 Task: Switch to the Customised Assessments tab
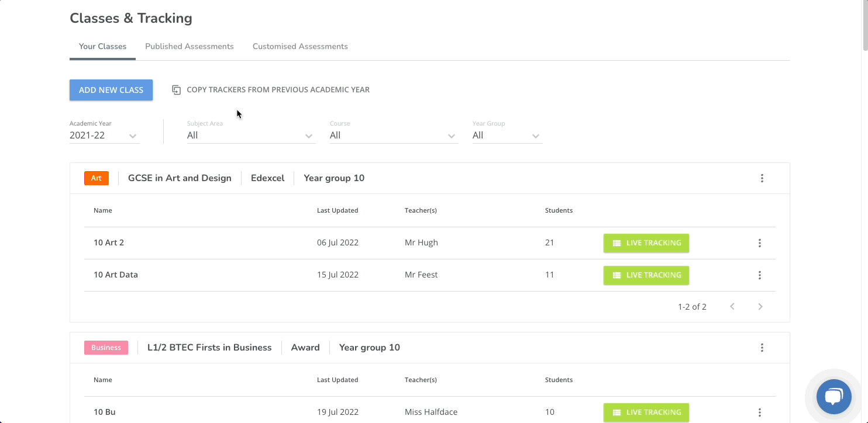[300, 47]
